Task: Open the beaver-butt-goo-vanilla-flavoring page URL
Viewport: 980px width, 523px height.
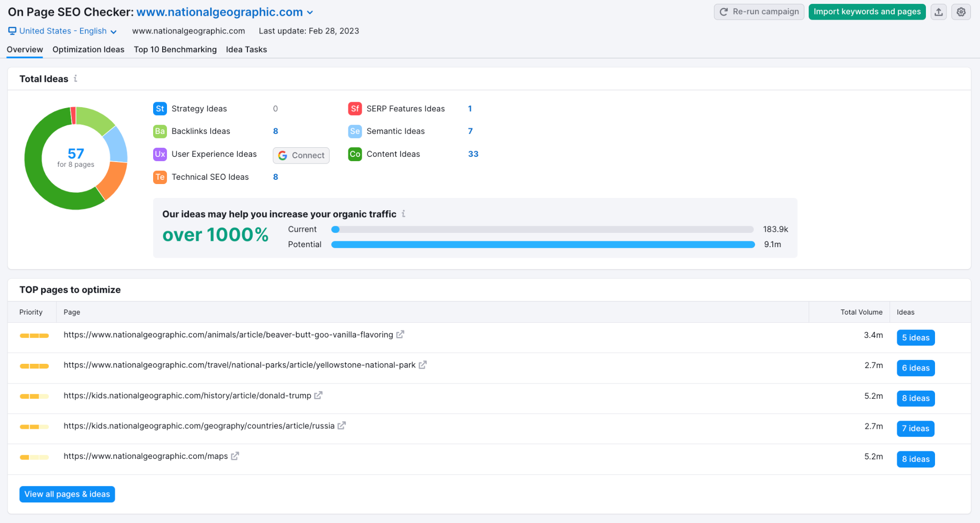Action: pos(228,335)
